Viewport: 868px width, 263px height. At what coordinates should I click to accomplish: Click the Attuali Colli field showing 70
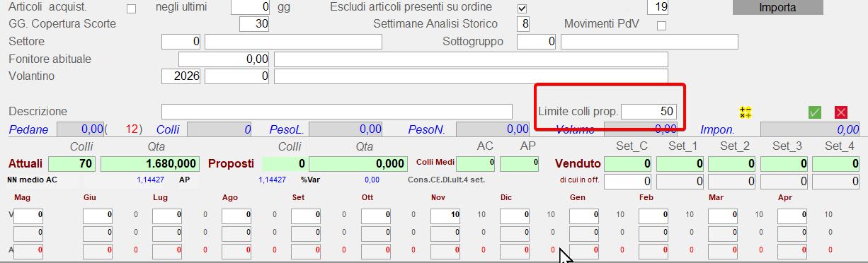[x=72, y=164]
